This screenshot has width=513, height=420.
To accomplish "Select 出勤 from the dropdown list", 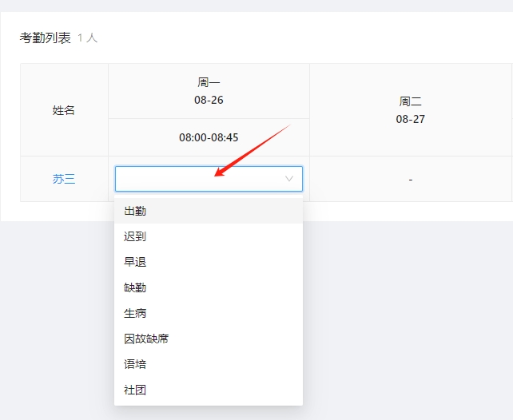I will tap(135, 211).
